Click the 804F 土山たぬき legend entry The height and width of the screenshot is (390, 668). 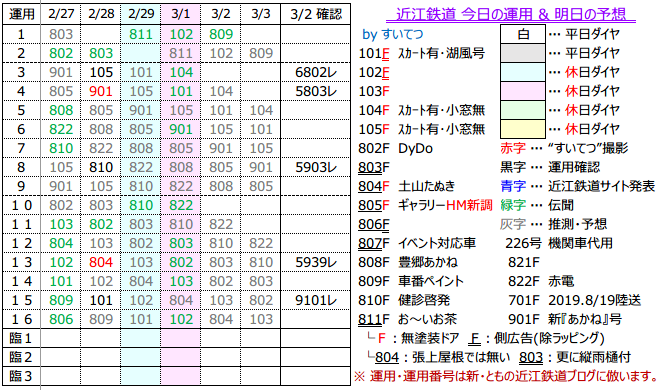(406, 186)
